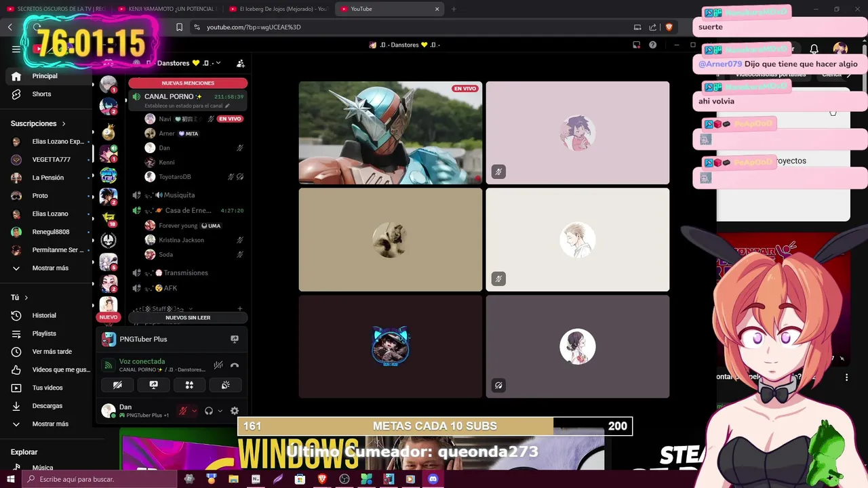This screenshot has width=868, height=488.
Task: Expand Mostrar más under the subscriptions list
Action: point(50,268)
